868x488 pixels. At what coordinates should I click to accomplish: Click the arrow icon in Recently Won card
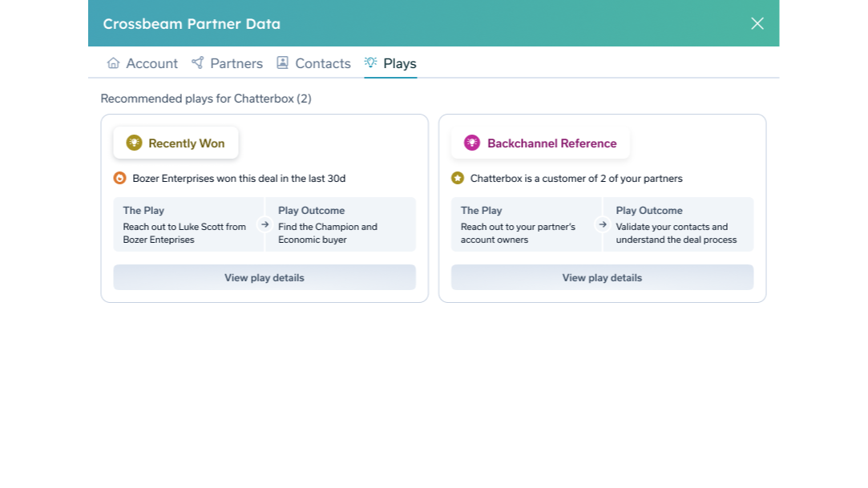click(264, 224)
